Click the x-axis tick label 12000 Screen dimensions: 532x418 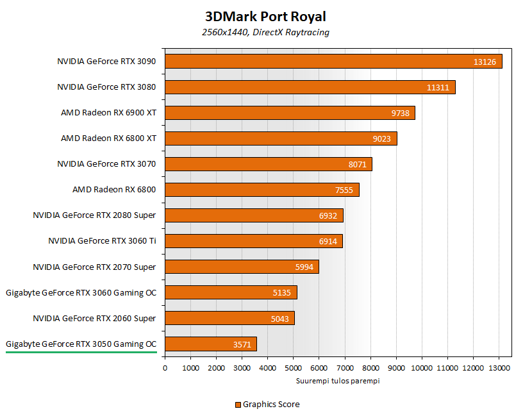pos(473,368)
